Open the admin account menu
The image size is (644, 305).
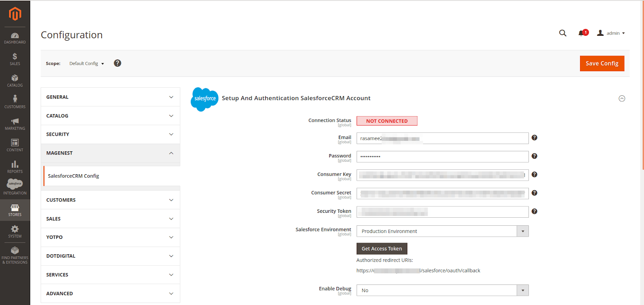click(x=611, y=33)
